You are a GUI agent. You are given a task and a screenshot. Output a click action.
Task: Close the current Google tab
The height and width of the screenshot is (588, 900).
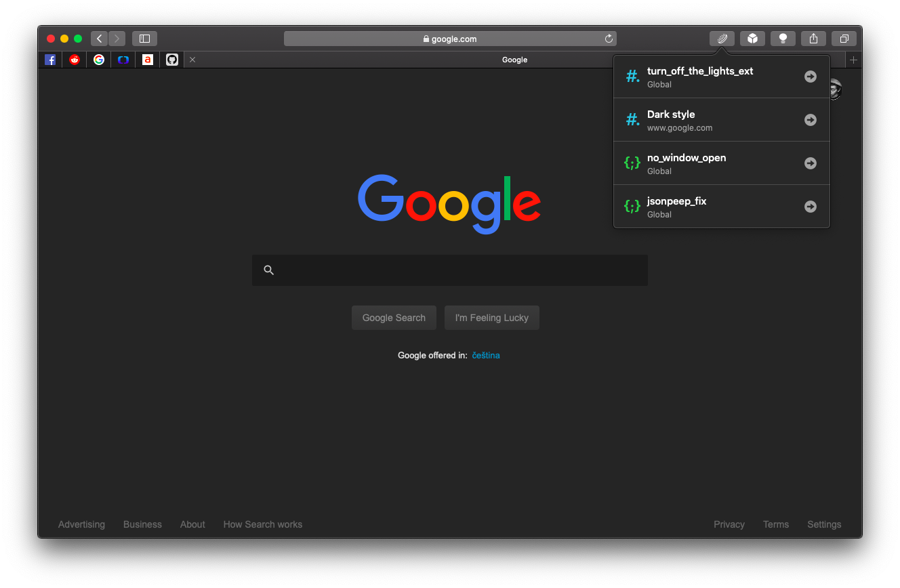[192, 60]
